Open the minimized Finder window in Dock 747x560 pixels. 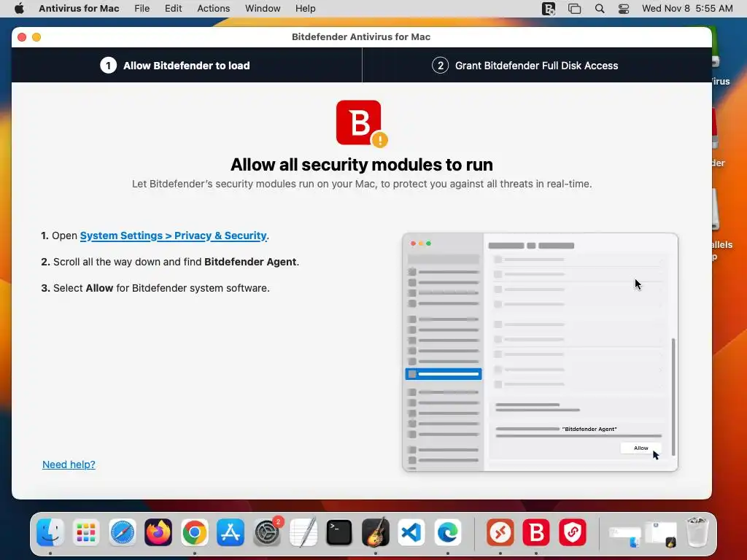pyautogui.click(x=624, y=536)
